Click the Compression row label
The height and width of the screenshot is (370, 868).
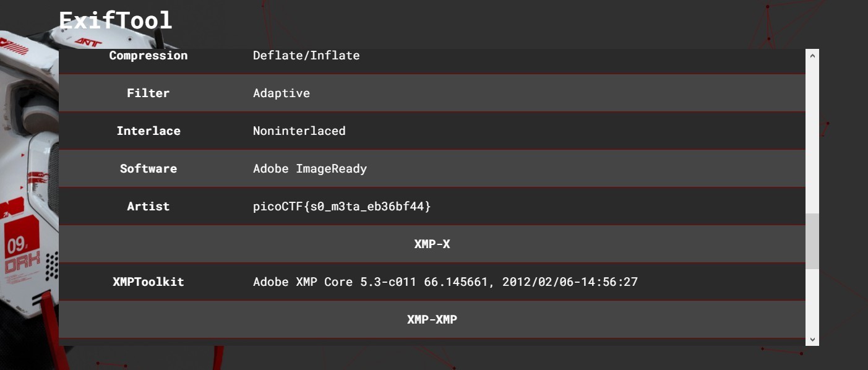click(x=148, y=56)
